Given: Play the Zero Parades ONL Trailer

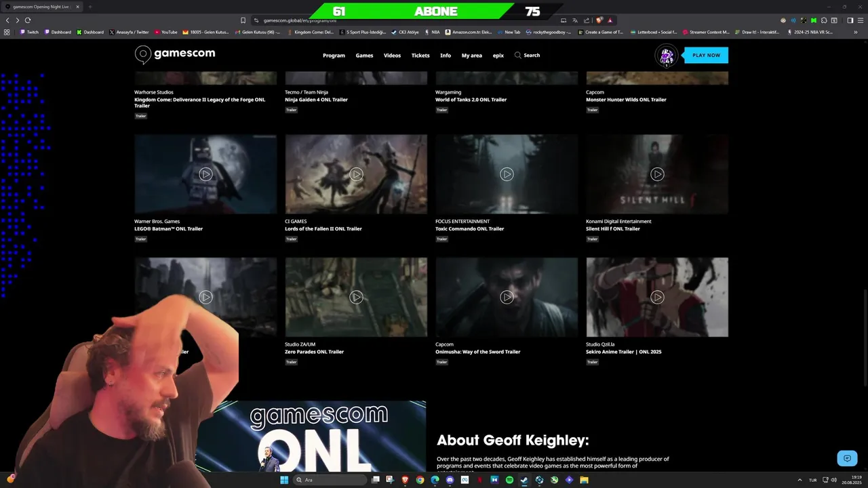Looking at the screenshot, I should point(356,297).
